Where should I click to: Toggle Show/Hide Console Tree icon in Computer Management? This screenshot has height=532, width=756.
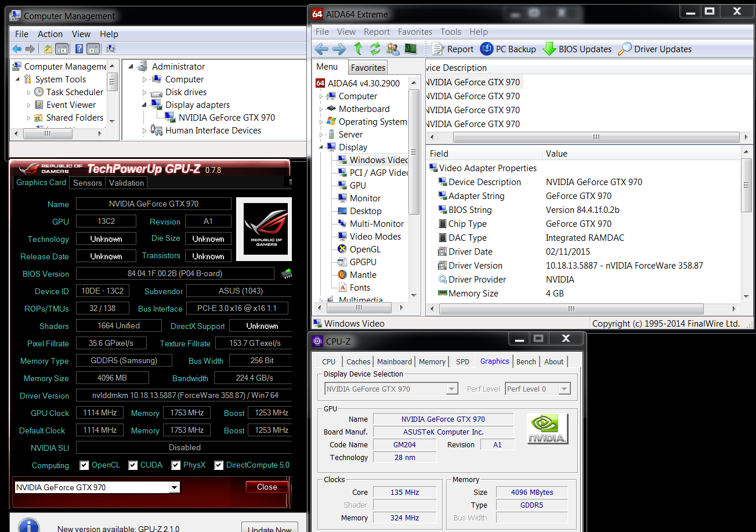62,49
